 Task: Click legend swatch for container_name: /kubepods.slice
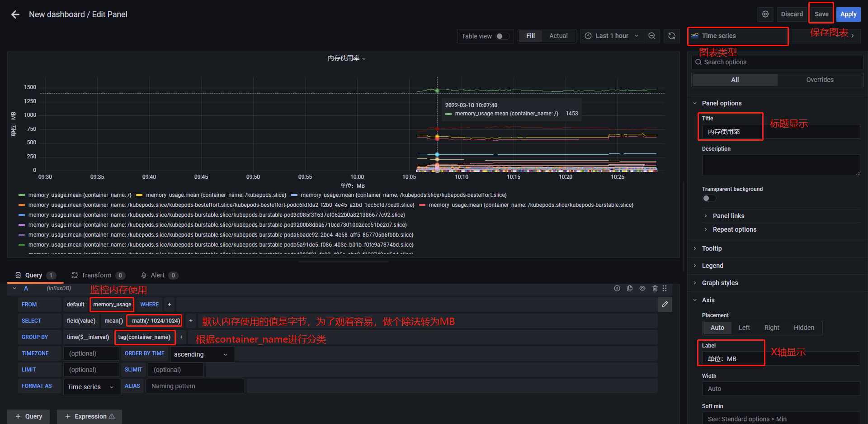click(139, 195)
